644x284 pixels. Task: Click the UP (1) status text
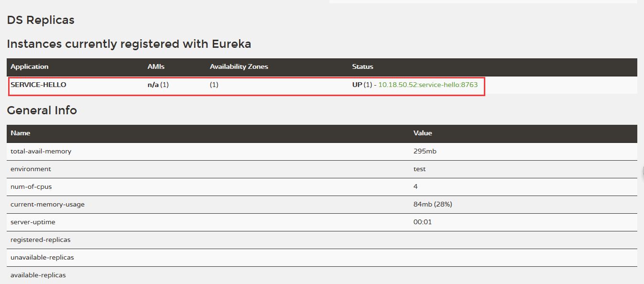tap(362, 85)
